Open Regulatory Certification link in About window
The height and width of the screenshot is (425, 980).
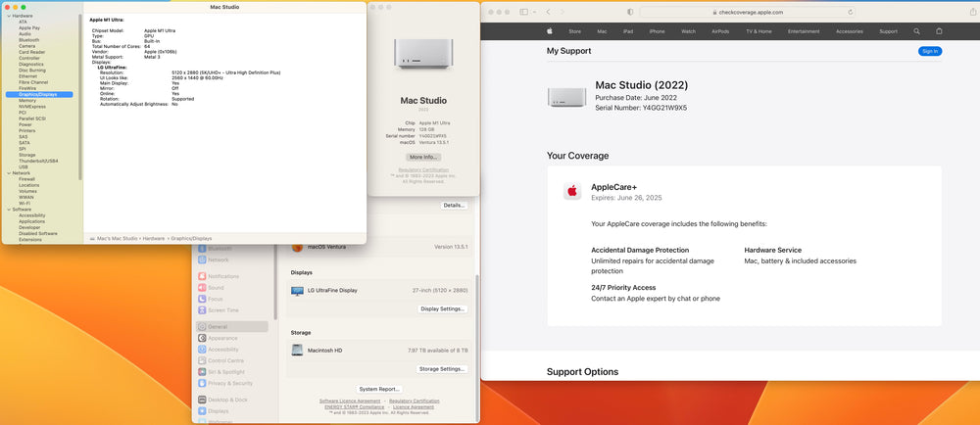[x=423, y=169]
